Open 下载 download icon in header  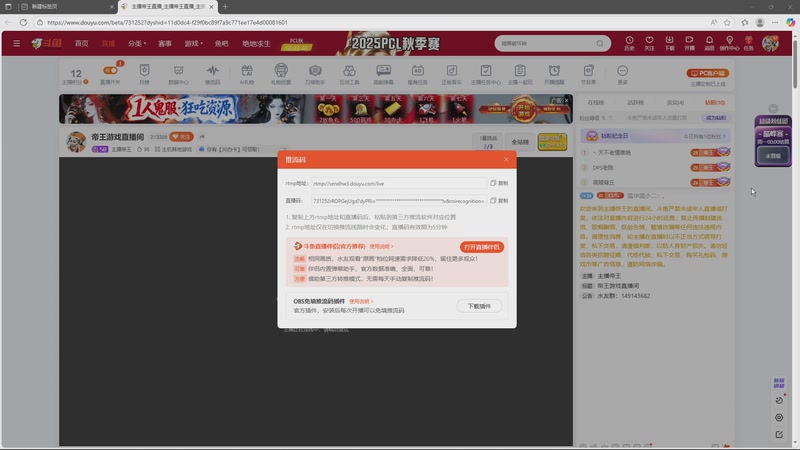coord(669,43)
